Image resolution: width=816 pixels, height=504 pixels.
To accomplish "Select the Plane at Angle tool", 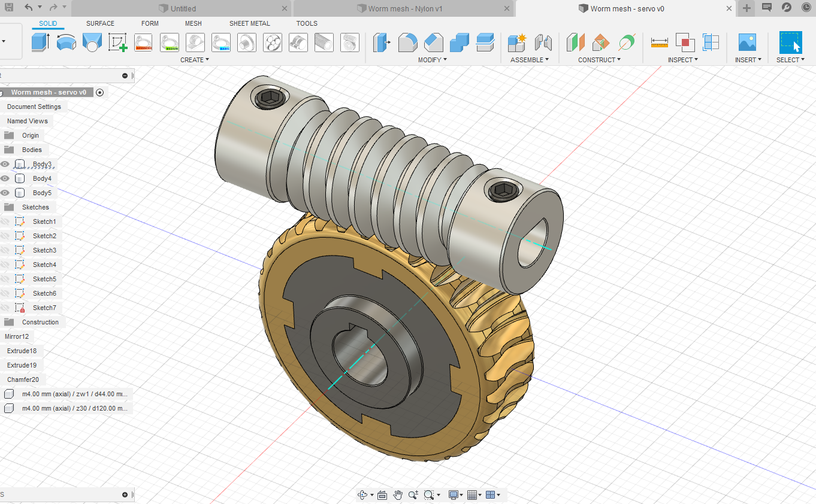I will (601, 42).
